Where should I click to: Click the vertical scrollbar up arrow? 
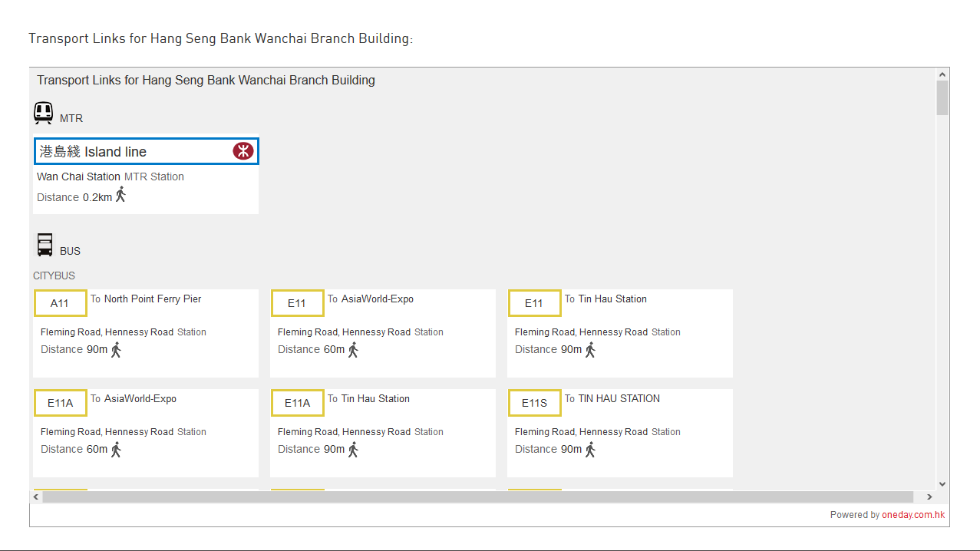942,74
